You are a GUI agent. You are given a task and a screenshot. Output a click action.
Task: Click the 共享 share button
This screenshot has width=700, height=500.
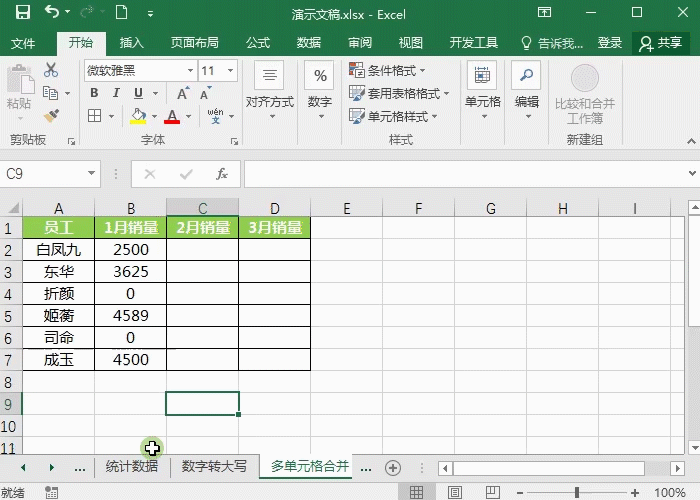[x=661, y=43]
